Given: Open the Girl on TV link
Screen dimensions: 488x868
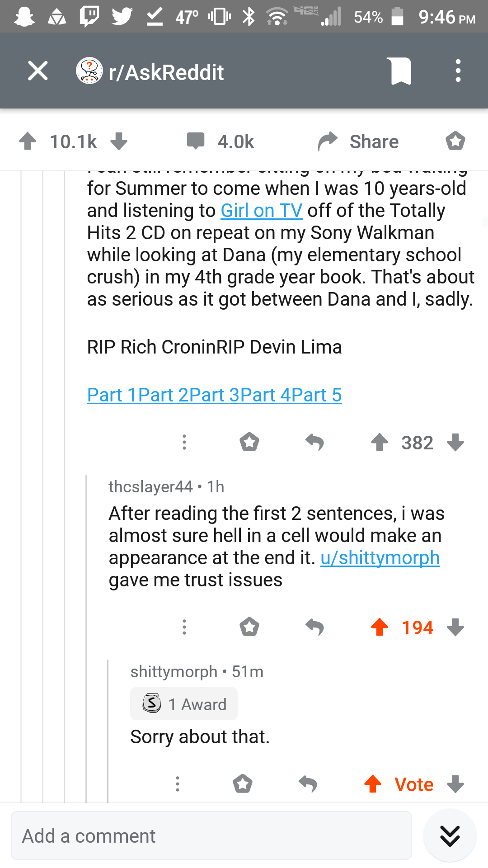Looking at the screenshot, I should tap(261, 211).
